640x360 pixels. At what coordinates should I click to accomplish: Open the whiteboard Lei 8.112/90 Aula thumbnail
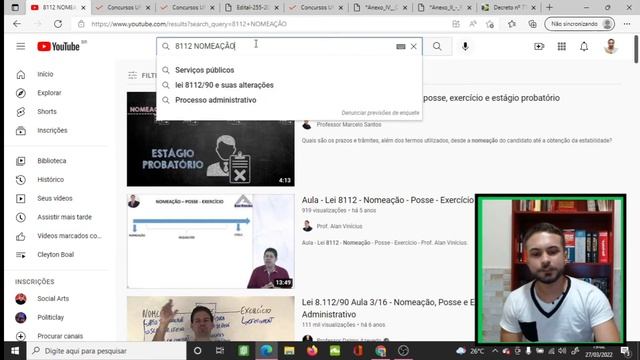tap(211, 319)
